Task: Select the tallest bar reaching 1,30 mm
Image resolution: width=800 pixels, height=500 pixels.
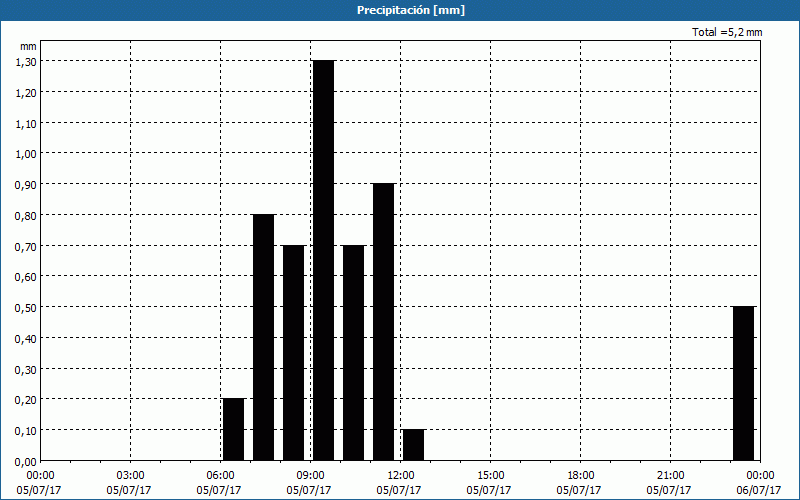Action: pyautogui.click(x=323, y=261)
